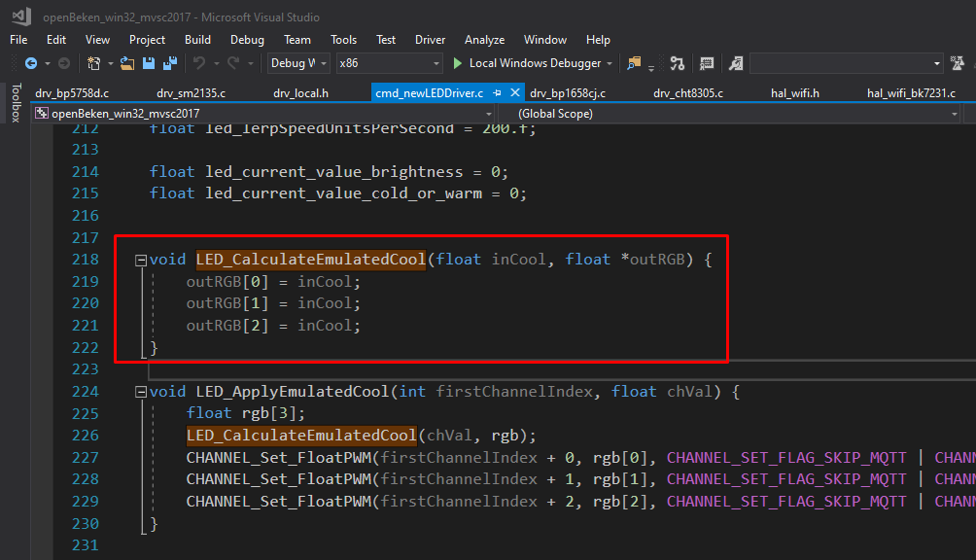Open the x86 platform dropdown

(x=389, y=63)
